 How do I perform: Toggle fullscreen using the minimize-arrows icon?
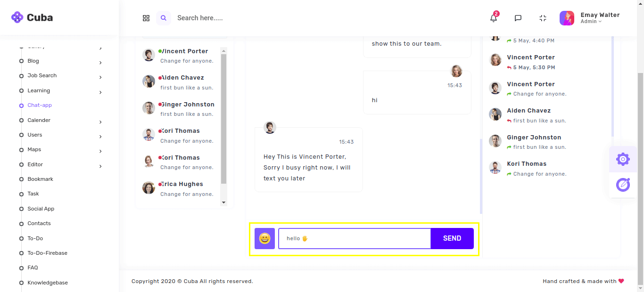(543, 18)
